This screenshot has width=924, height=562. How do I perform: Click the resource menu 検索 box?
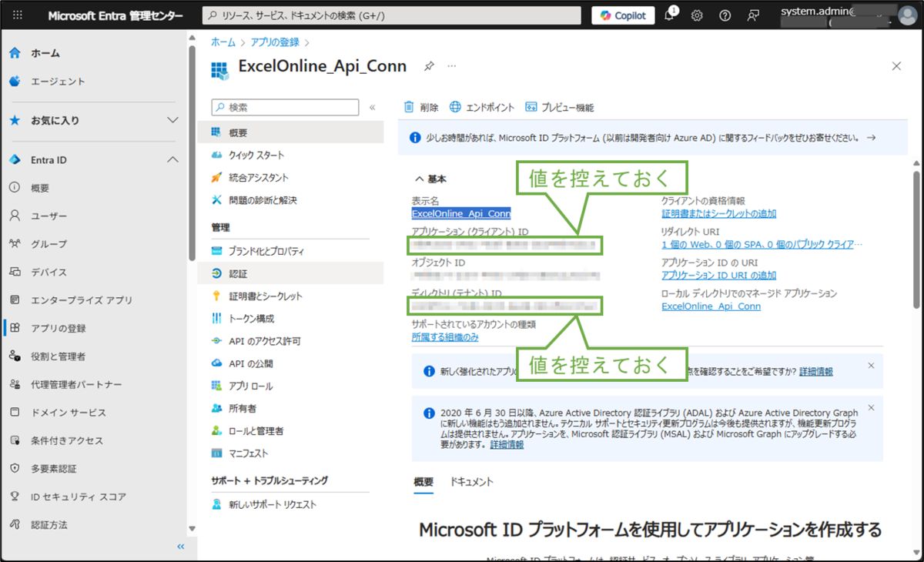pos(285,108)
